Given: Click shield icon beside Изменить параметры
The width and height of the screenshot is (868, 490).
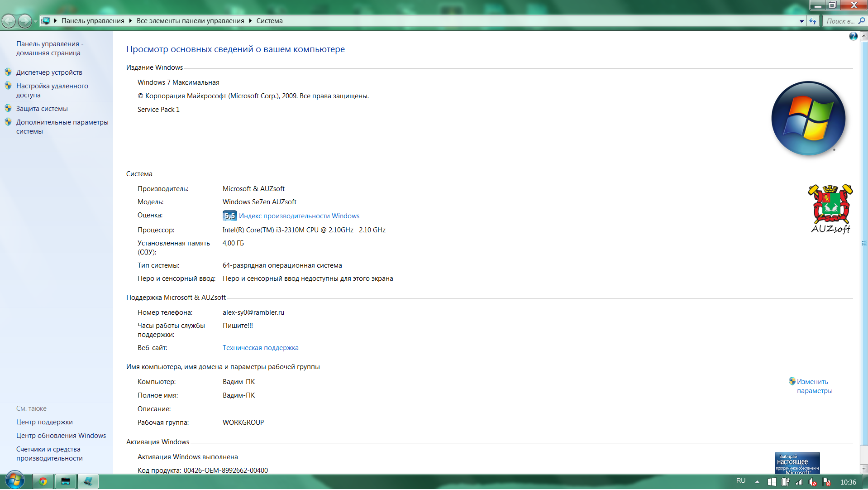Looking at the screenshot, I should click(x=792, y=381).
